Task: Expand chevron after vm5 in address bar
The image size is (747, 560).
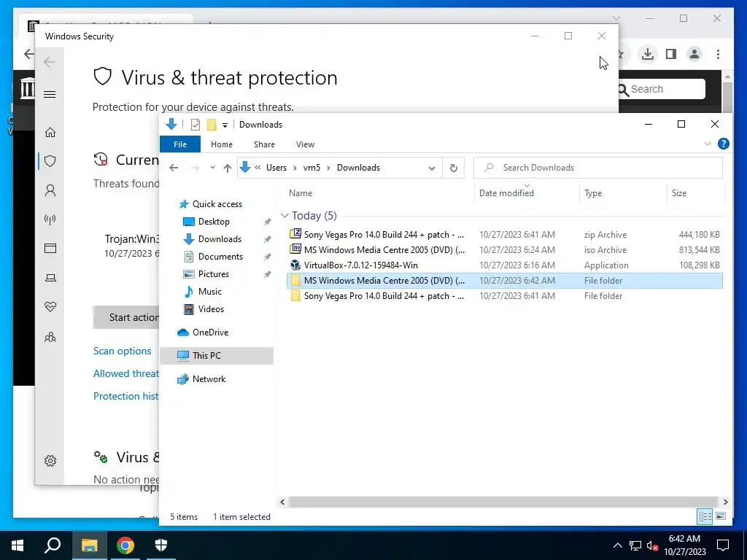Action: 328,168
